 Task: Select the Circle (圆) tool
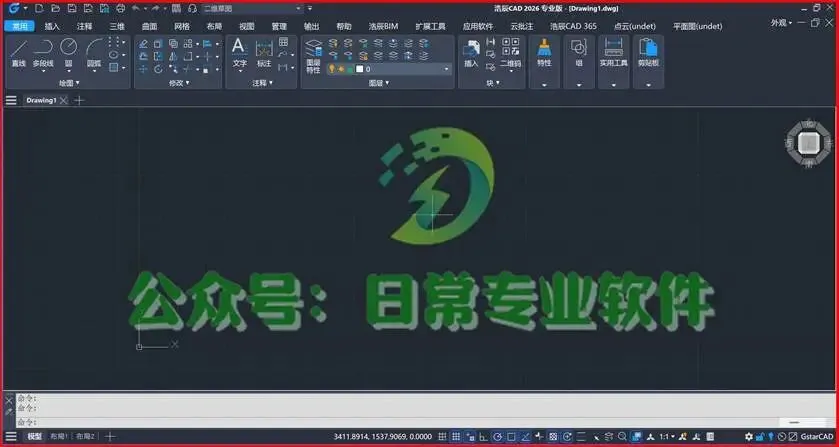[68, 53]
